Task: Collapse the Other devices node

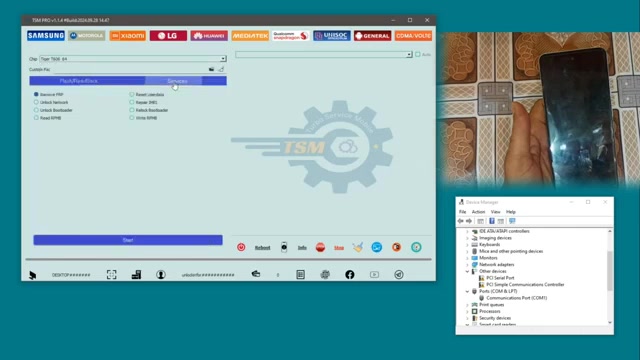Action: (467, 271)
